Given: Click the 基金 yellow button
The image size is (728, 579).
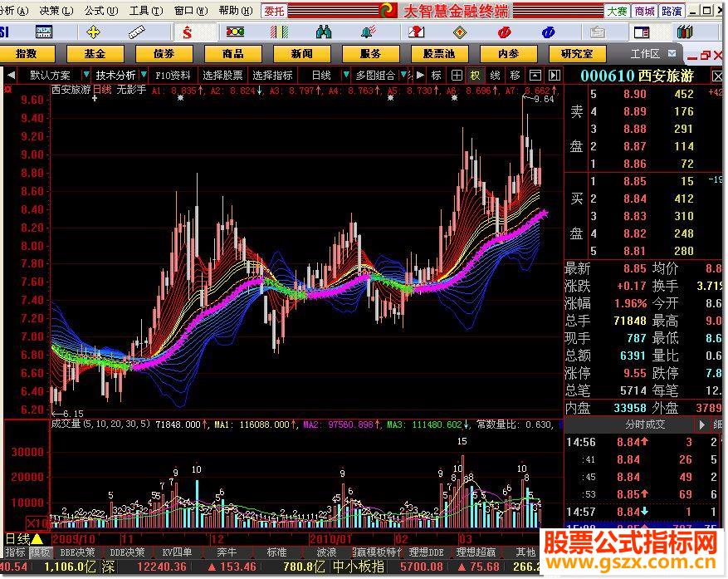Looking at the screenshot, I should tap(95, 53).
